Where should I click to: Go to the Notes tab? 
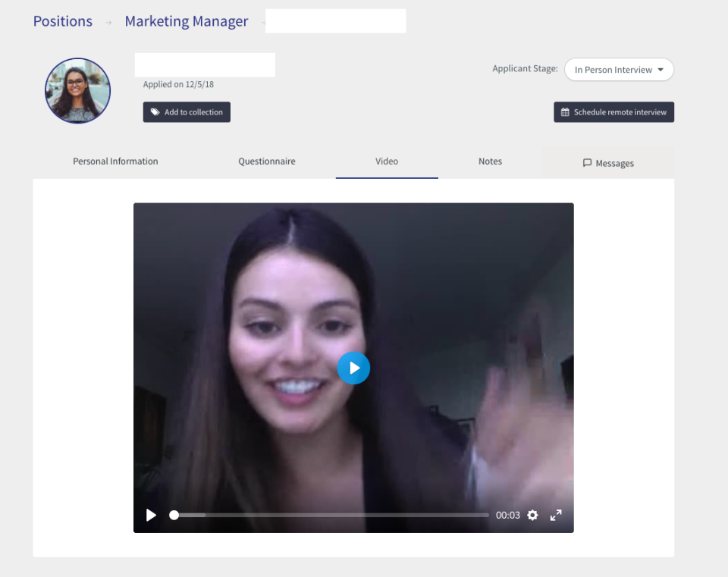(490, 161)
